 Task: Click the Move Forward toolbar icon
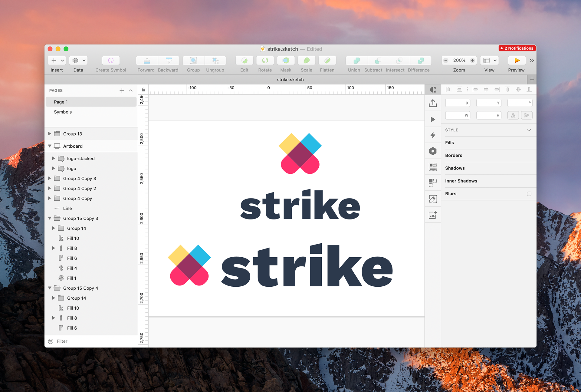tap(147, 61)
